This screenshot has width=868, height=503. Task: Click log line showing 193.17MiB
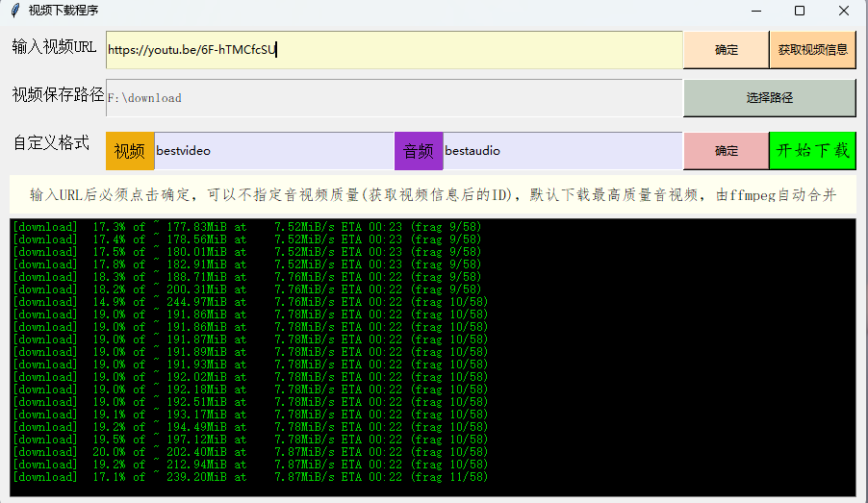pos(250,415)
